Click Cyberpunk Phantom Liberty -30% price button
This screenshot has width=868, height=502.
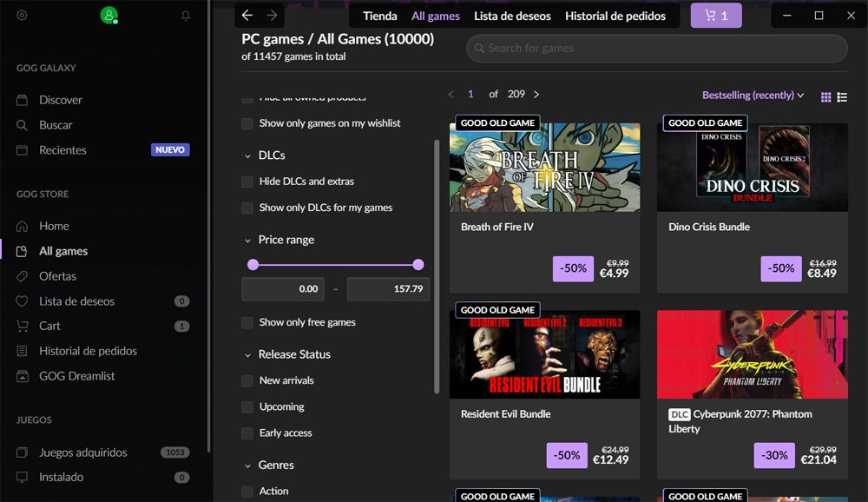coord(774,455)
